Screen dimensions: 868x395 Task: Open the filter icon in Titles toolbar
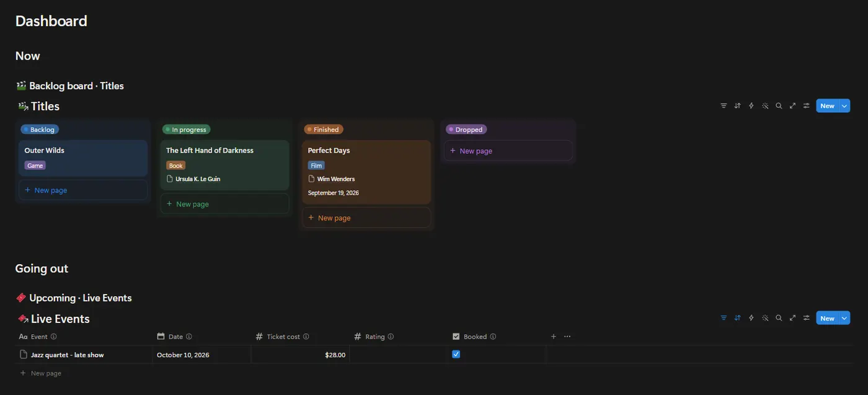724,106
